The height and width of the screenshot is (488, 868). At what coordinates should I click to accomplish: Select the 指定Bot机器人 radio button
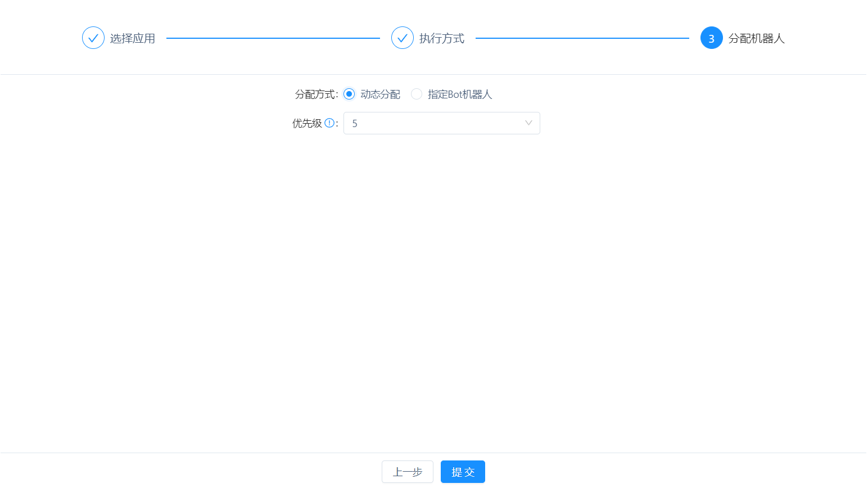417,94
